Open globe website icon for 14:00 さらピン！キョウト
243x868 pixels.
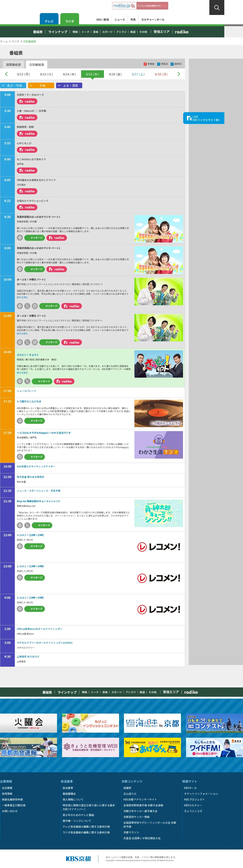click(x=20, y=381)
